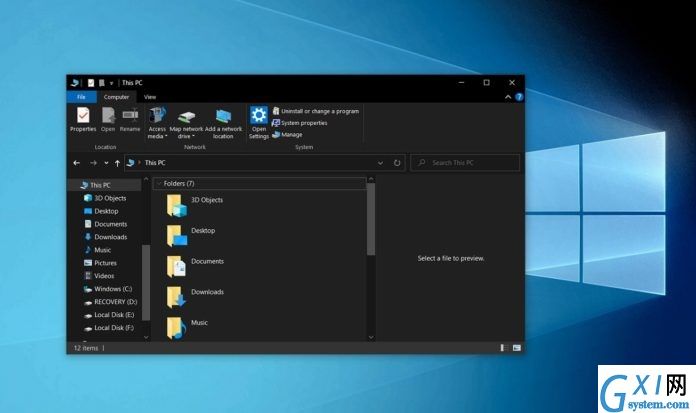Minimize the This PC window
The width and height of the screenshot is (696, 413).
tap(462, 83)
